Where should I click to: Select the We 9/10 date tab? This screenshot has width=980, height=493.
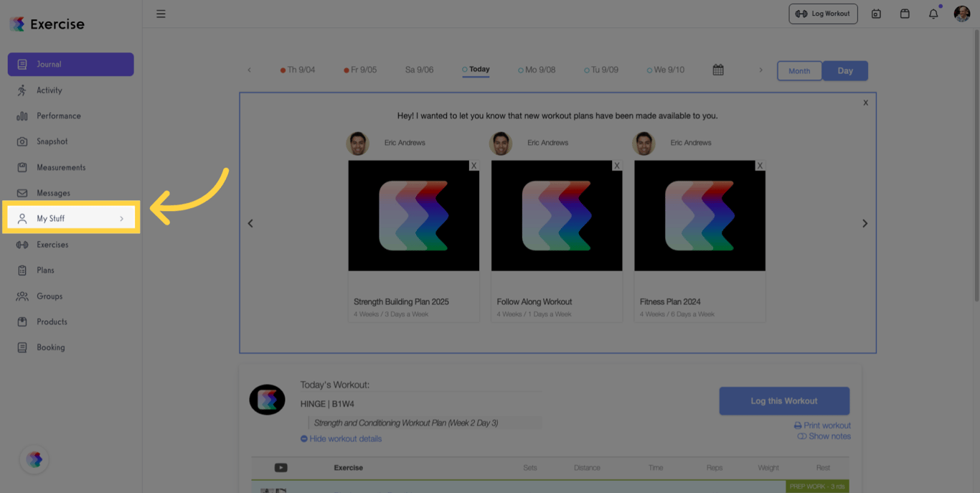point(666,70)
